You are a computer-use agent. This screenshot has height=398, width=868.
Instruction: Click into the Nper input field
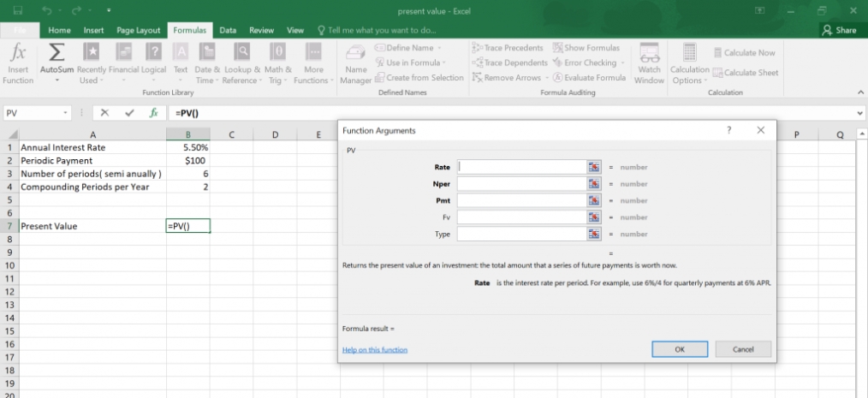pyautogui.click(x=521, y=184)
